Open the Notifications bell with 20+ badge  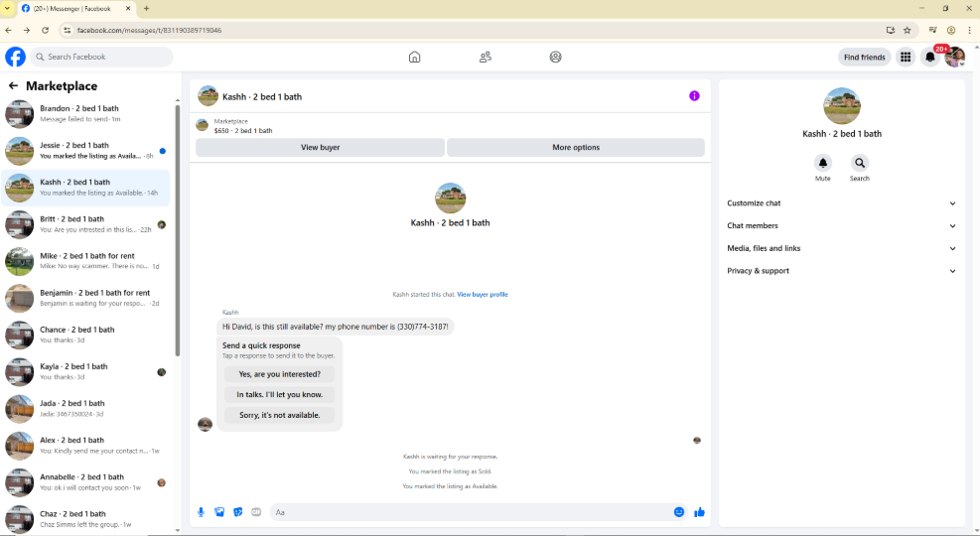(x=930, y=57)
